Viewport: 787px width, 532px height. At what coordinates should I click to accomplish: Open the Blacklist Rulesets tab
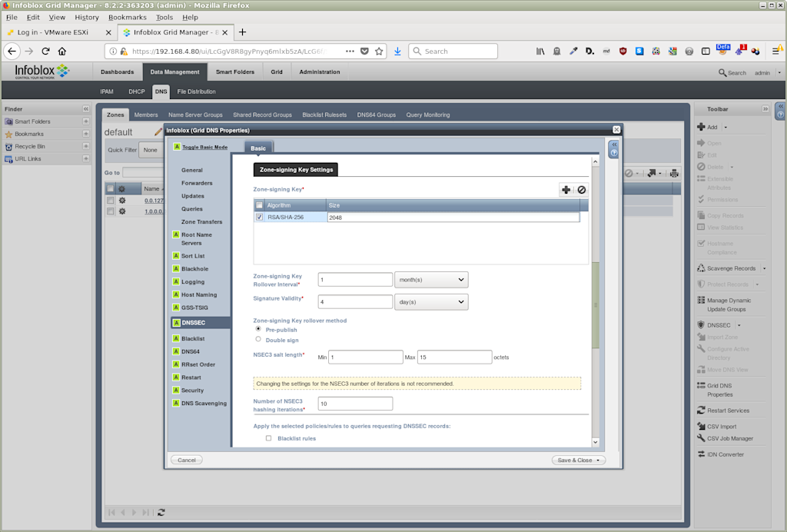pos(324,115)
